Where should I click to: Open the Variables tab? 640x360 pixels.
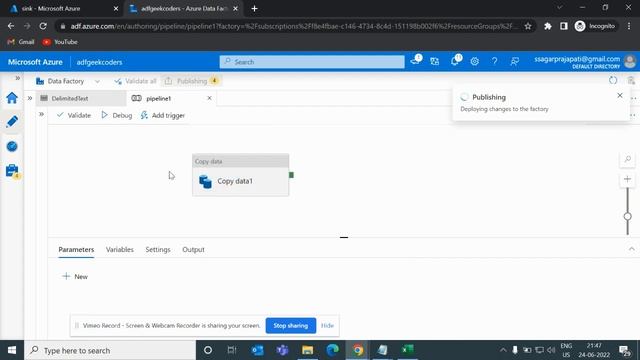coord(120,249)
